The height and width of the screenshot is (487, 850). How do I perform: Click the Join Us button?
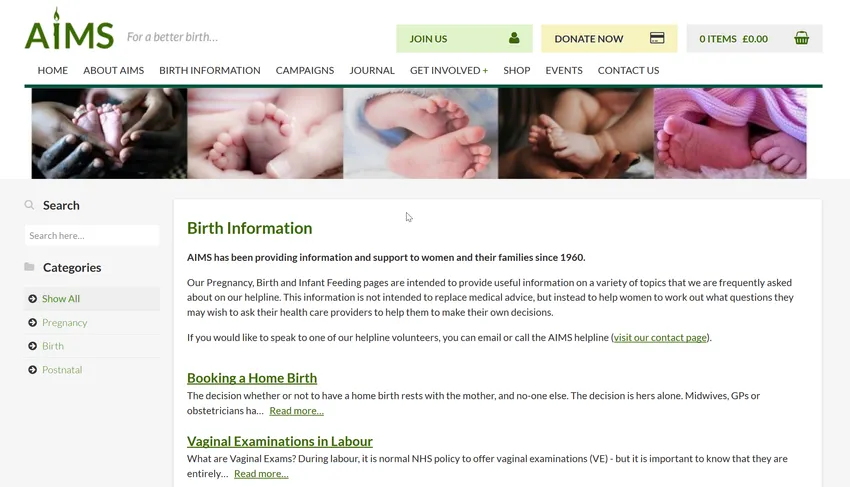pos(464,39)
